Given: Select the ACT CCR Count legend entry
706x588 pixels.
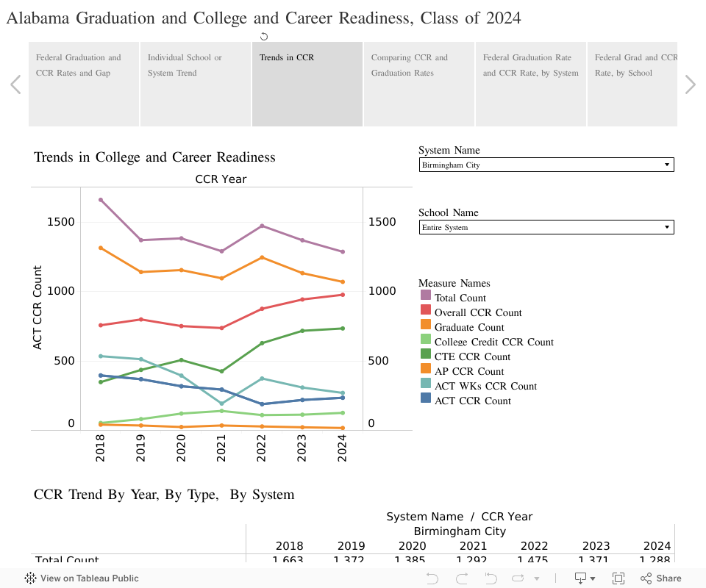Looking at the screenshot, I should tap(472, 401).
